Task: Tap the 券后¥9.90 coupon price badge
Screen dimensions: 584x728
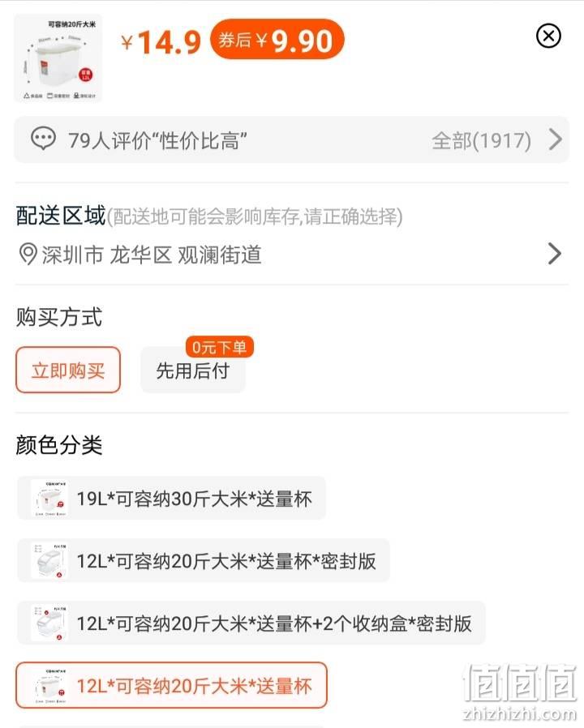Action: tap(277, 40)
